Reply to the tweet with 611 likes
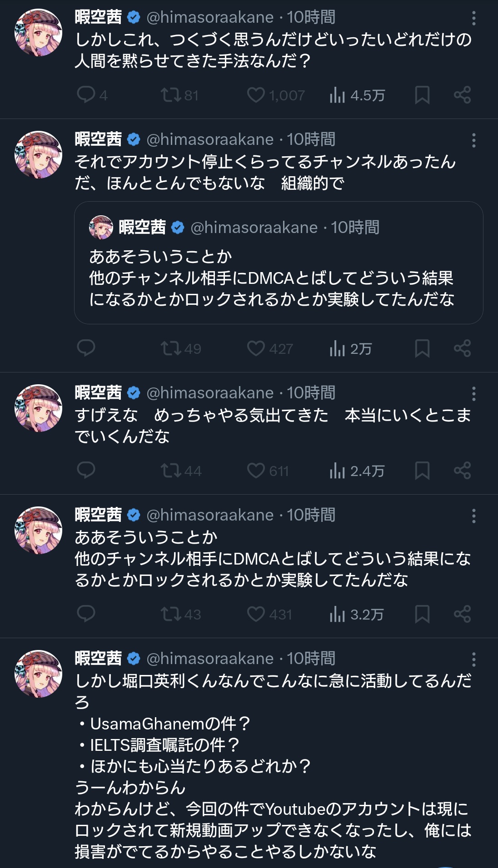Viewport: 498px width, 868px height. (86, 470)
